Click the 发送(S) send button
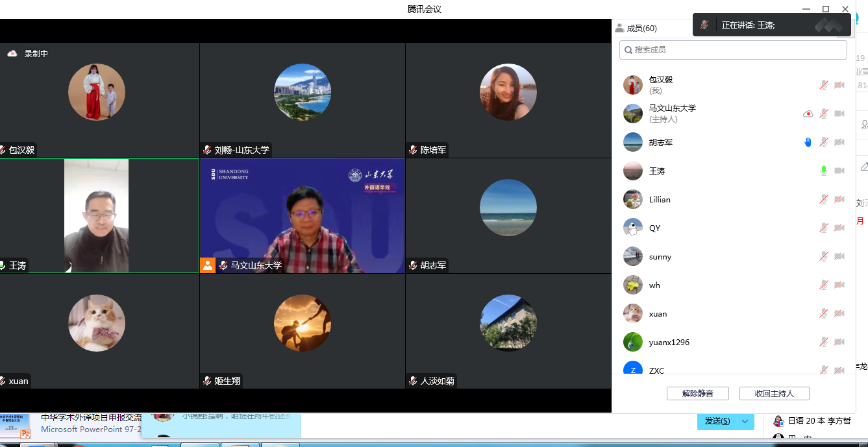The image size is (868, 447). (x=717, y=421)
